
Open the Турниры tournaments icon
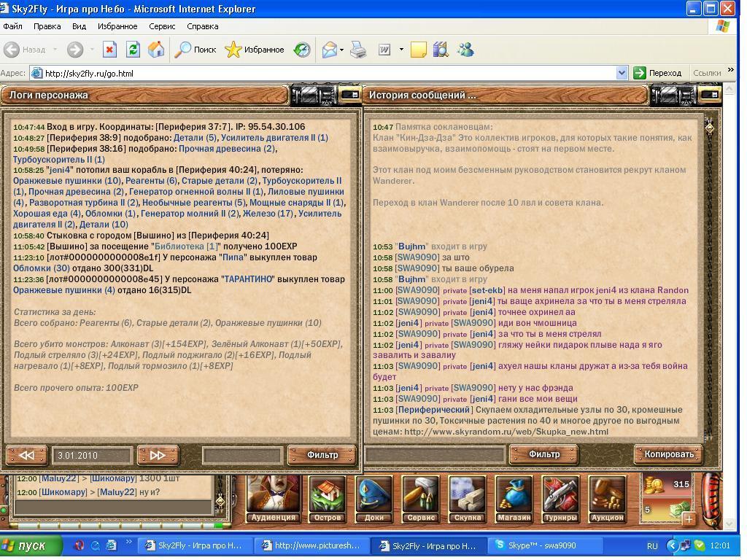click(x=560, y=499)
